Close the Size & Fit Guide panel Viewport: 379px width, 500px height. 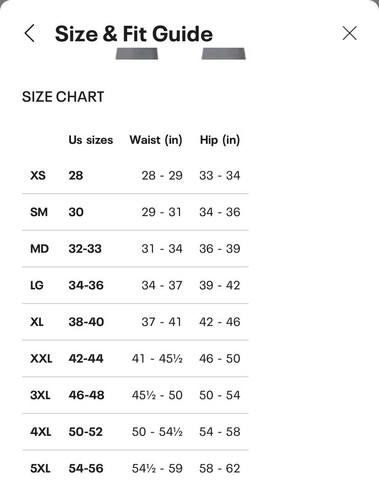(350, 33)
